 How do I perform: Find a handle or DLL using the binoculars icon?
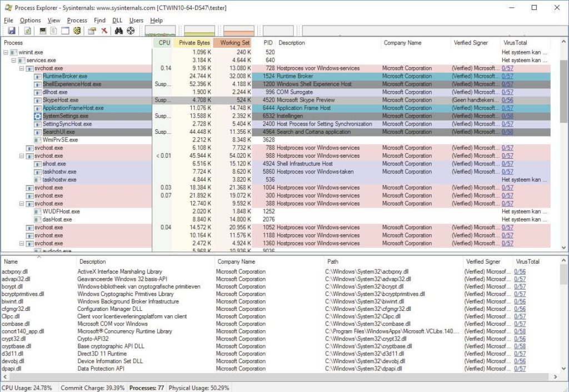(118, 31)
